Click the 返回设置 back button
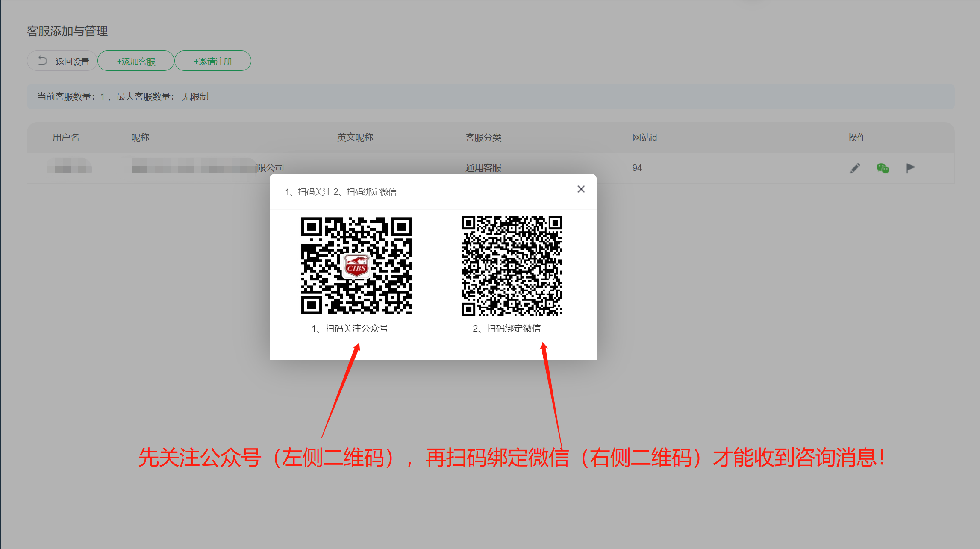The image size is (980, 549). (x=62, y=61)
